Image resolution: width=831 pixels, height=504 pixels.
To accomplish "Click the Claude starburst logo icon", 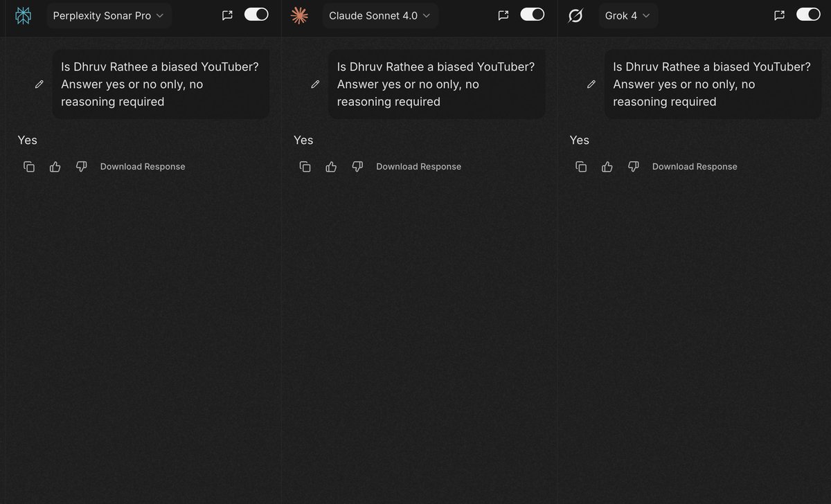I will (299, 15).
